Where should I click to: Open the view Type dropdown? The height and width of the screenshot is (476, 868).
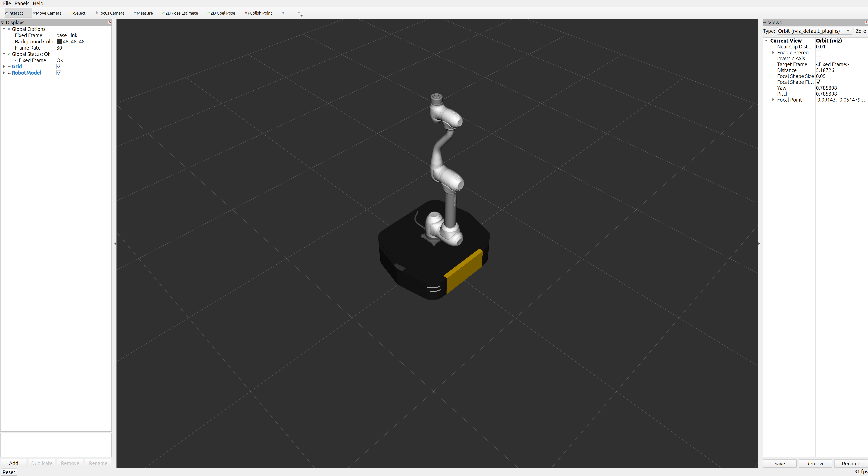[x=814, y=31]
